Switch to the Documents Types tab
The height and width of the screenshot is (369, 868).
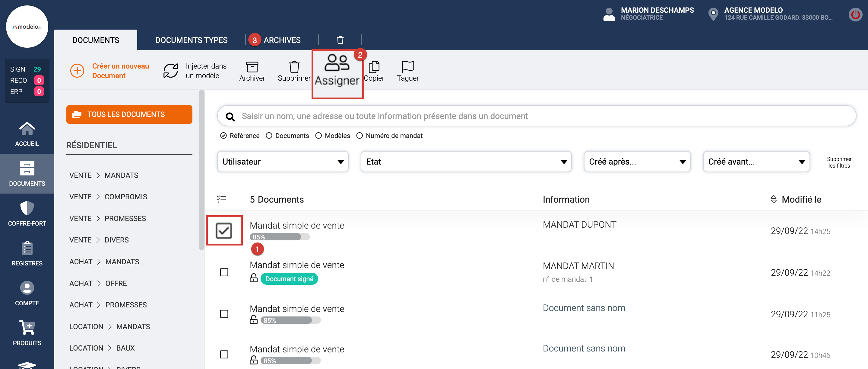(x=191, y=40)
